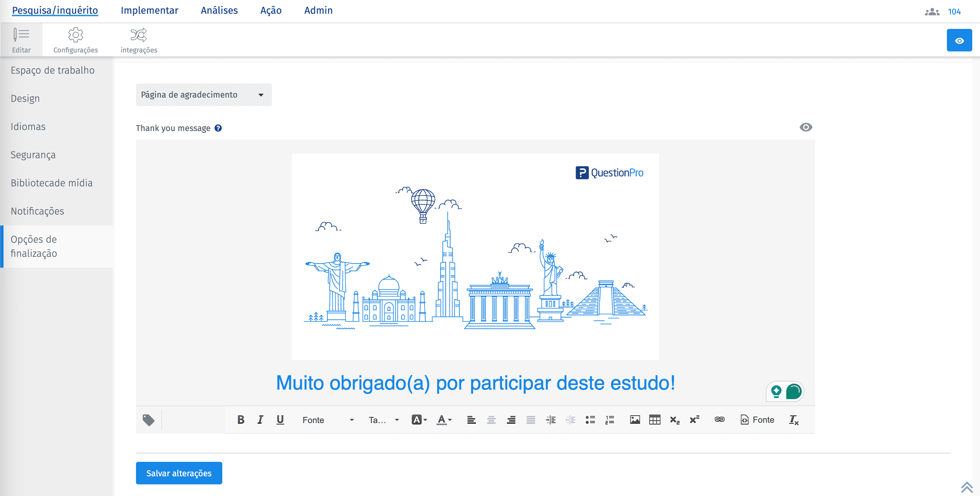Click the Salvar alterações button
Screen dimensions: 980x496
179,473
